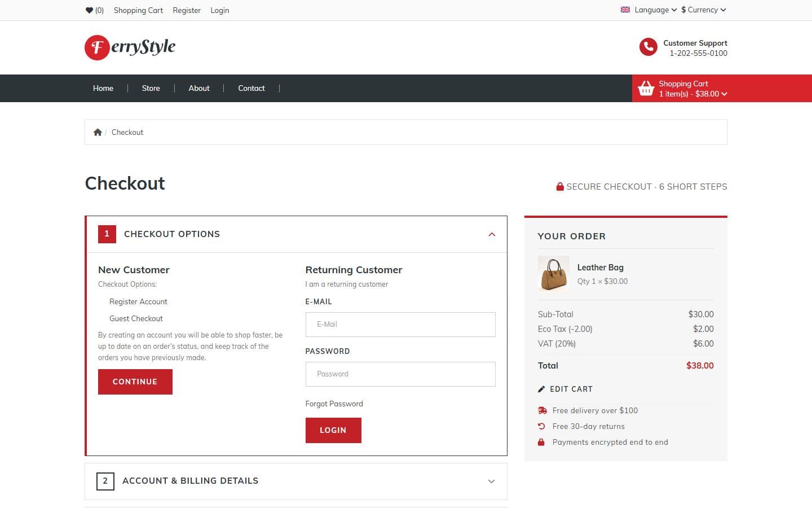The width and height of the screenshot is (812, 508).
Task: Open the Store menu item
Action: coord(151,88)
